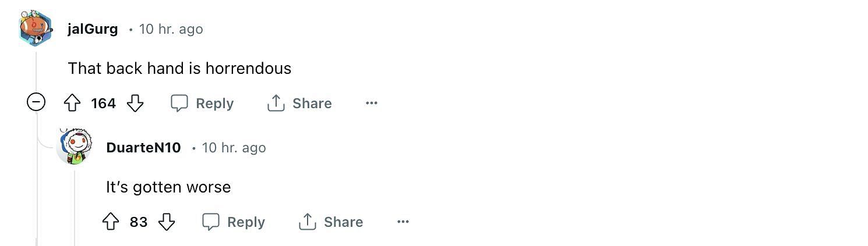Visit jalGurg's username link
Image resolution: width=868 pixels, height=246 pixels.
[x=93, y=29]
